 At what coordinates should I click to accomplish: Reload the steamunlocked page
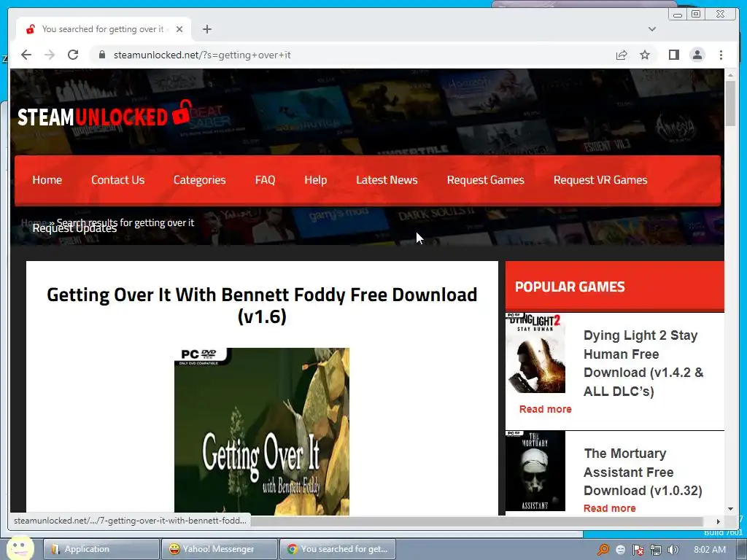tap(73, 55)
